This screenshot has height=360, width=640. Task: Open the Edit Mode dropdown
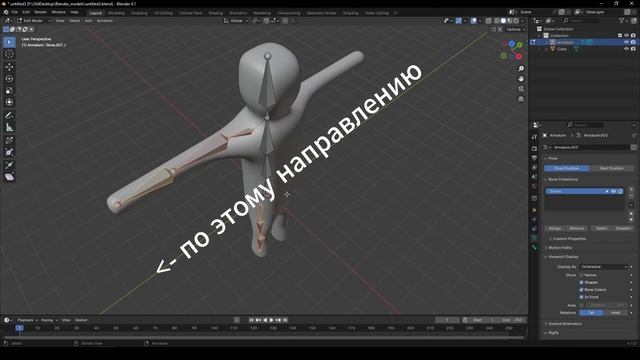click(33, 20)
